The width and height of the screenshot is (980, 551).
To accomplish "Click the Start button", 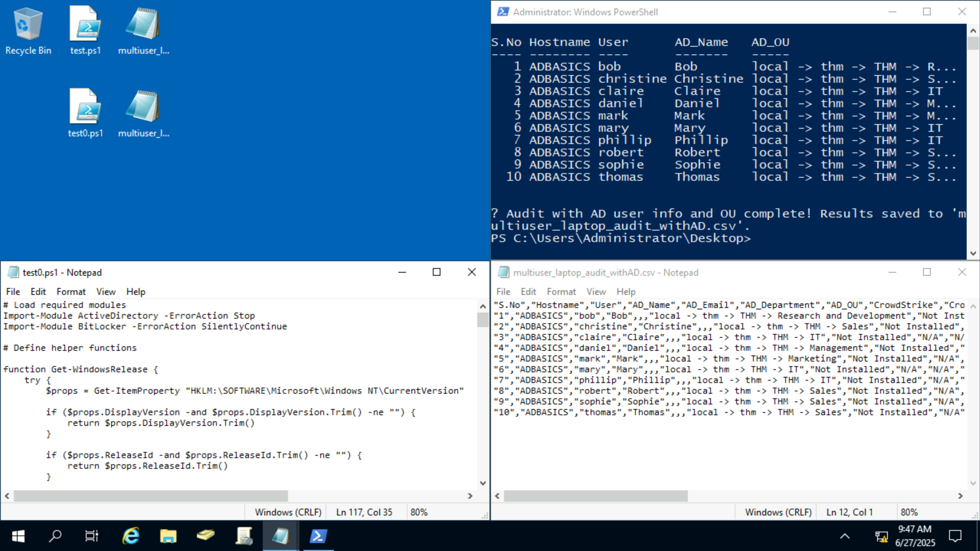I will 17,536.
